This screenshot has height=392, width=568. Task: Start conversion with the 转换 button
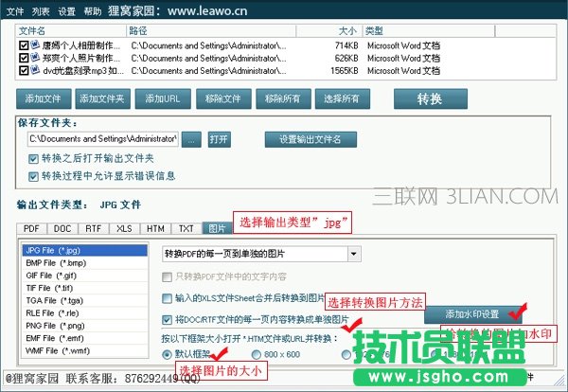click(431, 98)
